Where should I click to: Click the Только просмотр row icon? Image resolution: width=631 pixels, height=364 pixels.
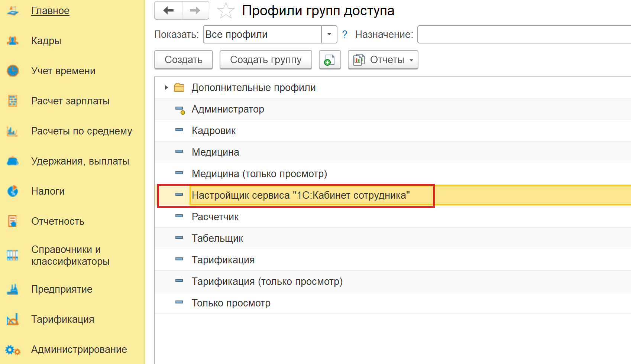179,302
